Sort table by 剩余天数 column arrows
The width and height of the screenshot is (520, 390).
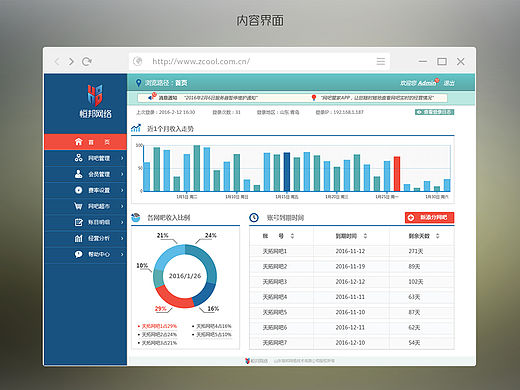tap(438, 236)
